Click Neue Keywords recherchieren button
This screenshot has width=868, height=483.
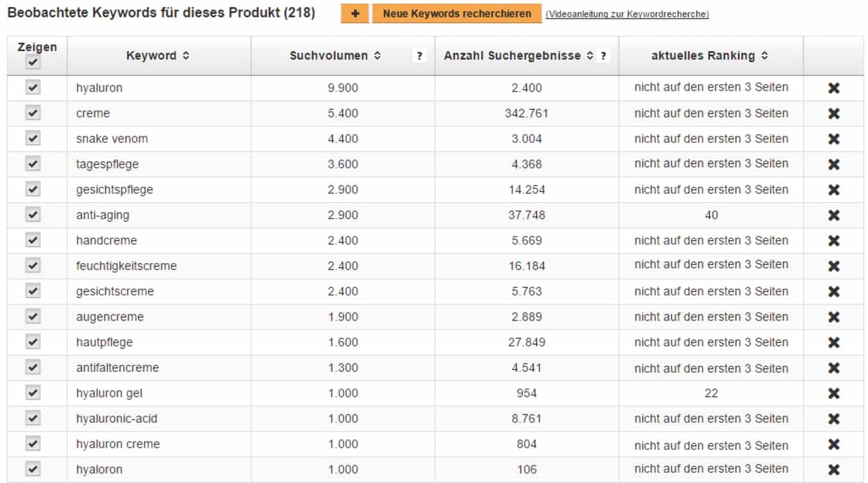point(457,14)
